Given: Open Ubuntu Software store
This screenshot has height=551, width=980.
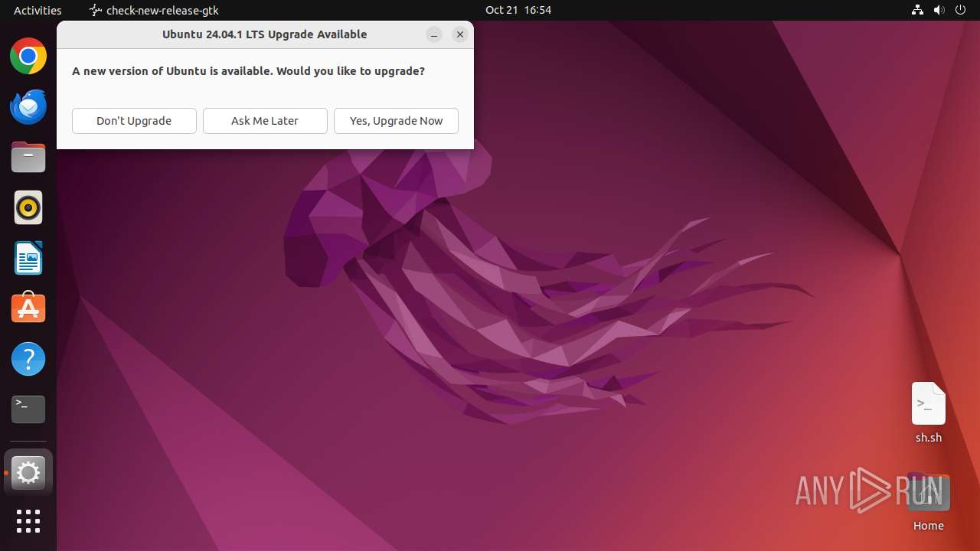Looking at the screenshot, I should (x=28, y=308).
